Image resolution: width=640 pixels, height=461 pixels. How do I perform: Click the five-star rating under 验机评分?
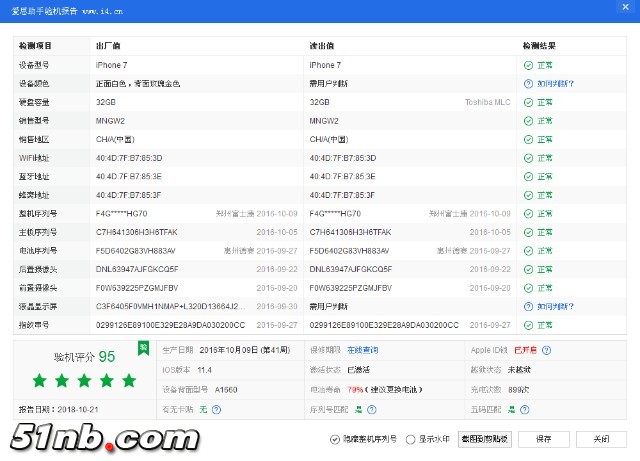pos(84,381)
